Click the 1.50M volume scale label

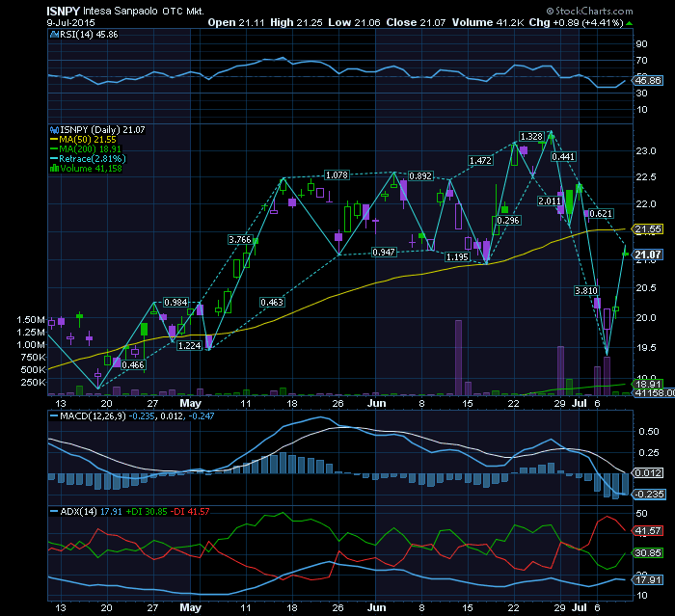pos(31,319)
